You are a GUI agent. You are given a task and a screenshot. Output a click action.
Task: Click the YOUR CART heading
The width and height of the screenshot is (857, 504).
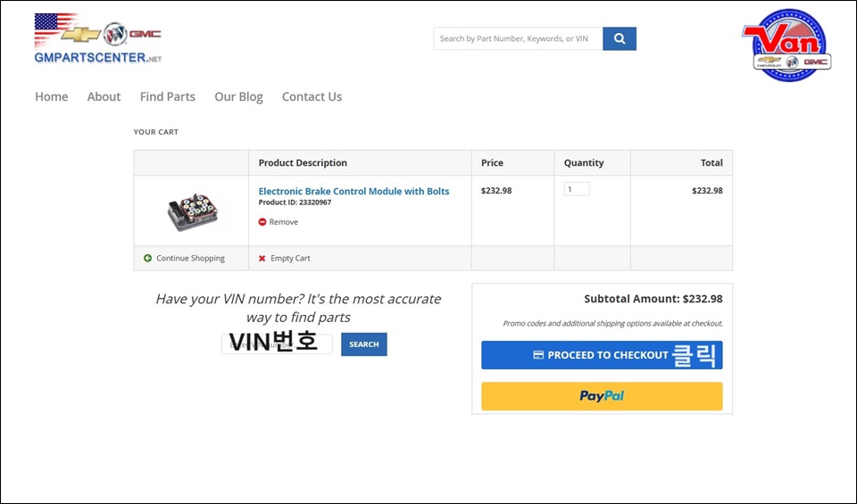(155, 132)
